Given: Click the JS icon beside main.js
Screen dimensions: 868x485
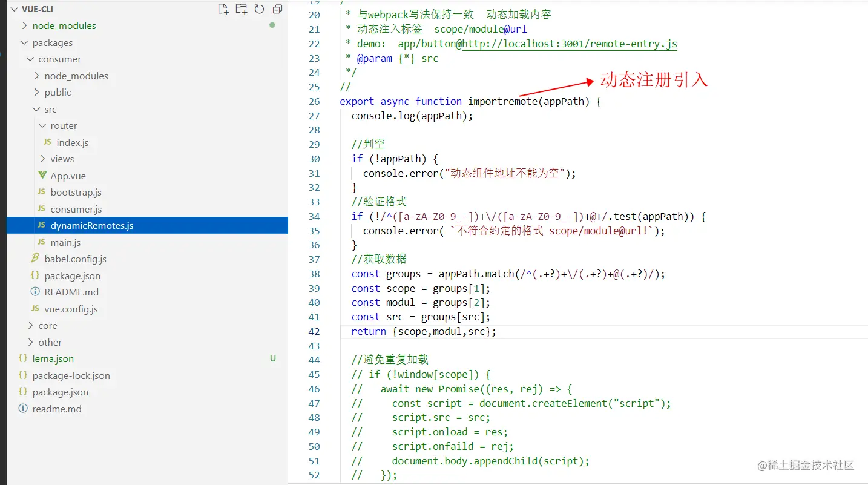Looking at the screenshot, I should (x=41, y=242).
